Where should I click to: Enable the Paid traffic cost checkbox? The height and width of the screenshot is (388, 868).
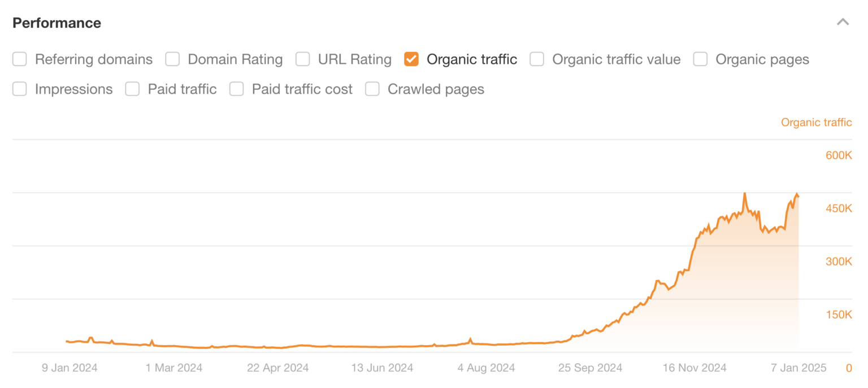tap(236, 89)
